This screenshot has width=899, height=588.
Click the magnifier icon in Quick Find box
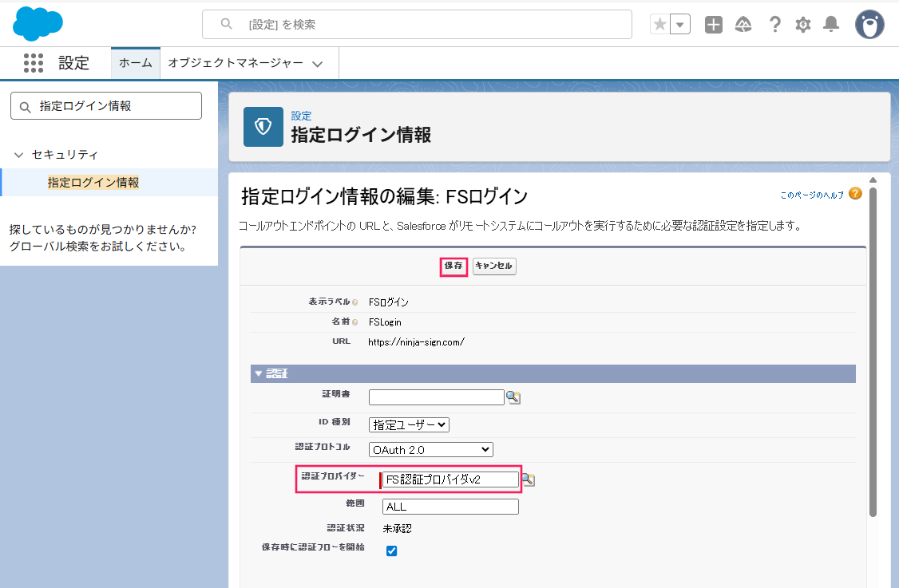pyautogui.click(x=25, y=107)
